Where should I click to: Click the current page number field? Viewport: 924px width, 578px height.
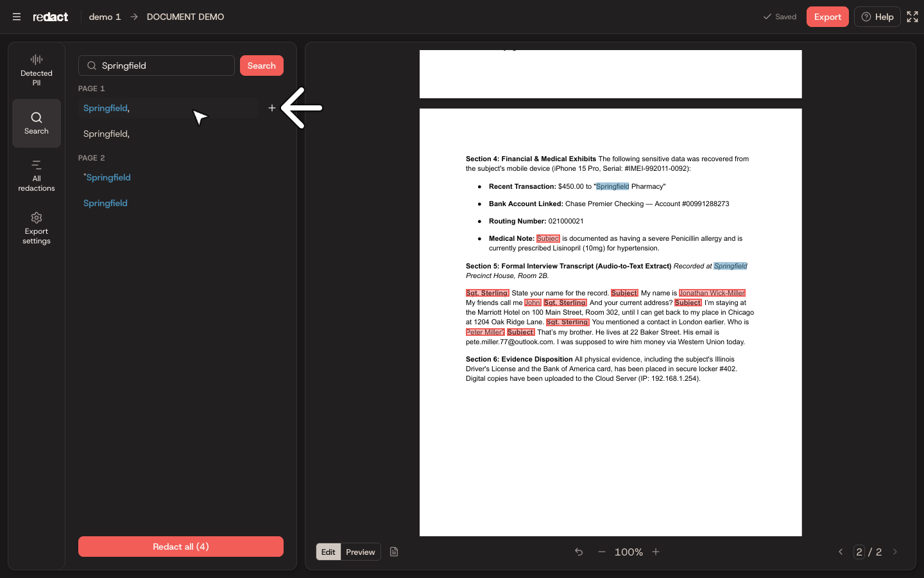click(x=859, y=552)
